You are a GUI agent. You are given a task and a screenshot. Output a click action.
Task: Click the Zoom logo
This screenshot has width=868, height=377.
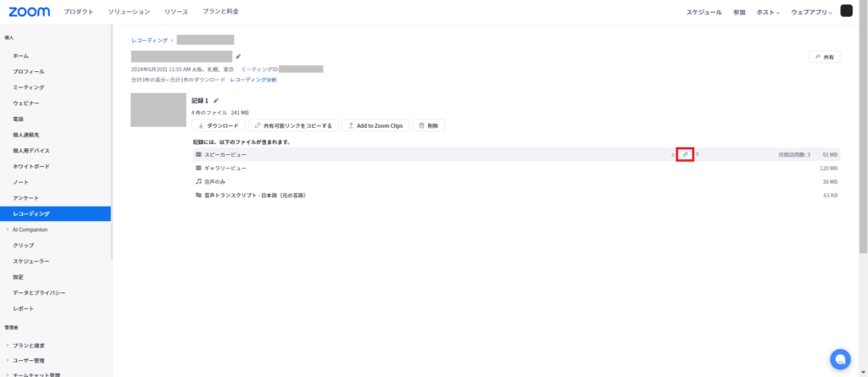click(30, 12)
